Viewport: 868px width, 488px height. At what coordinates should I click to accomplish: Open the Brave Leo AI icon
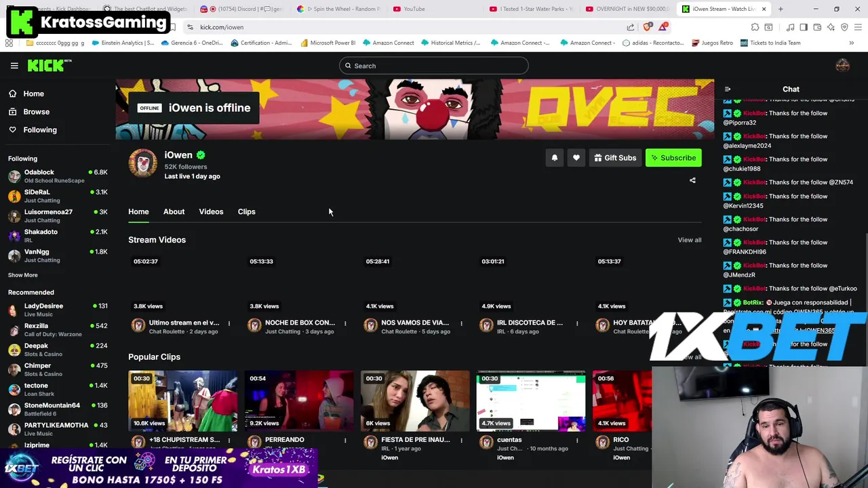point(831,27)
